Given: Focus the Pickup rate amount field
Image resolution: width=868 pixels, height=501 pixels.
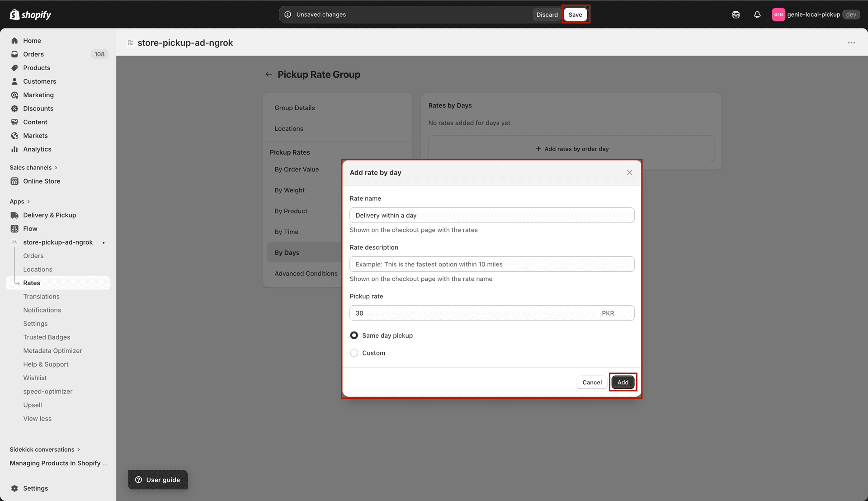Looking at the screenshot, I should (x=492, y=313).
